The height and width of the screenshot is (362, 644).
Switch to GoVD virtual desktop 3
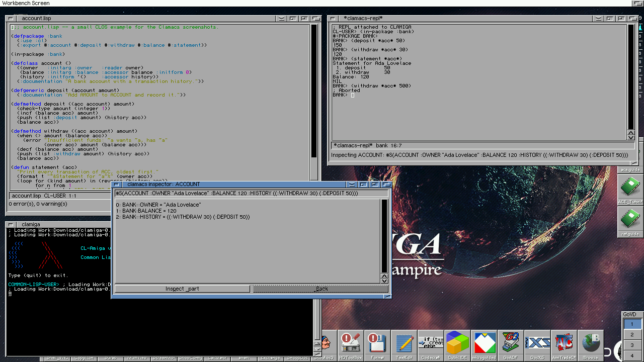pyautogui.click(x=632, y=345)
